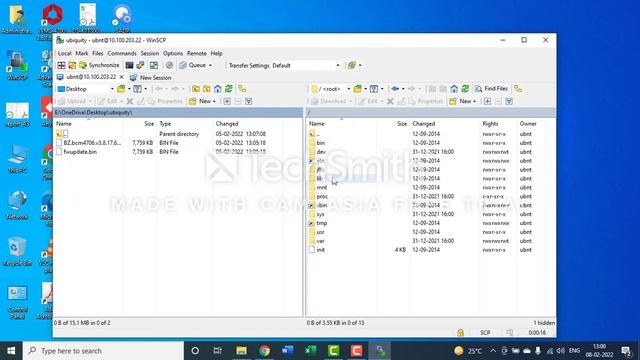Open the Files menu
The image size is (640, 360).
(x=98, y=53)
